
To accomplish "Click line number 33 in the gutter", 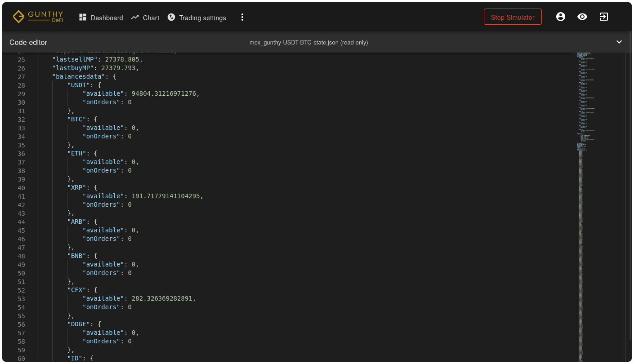I will tap(21, 128).
